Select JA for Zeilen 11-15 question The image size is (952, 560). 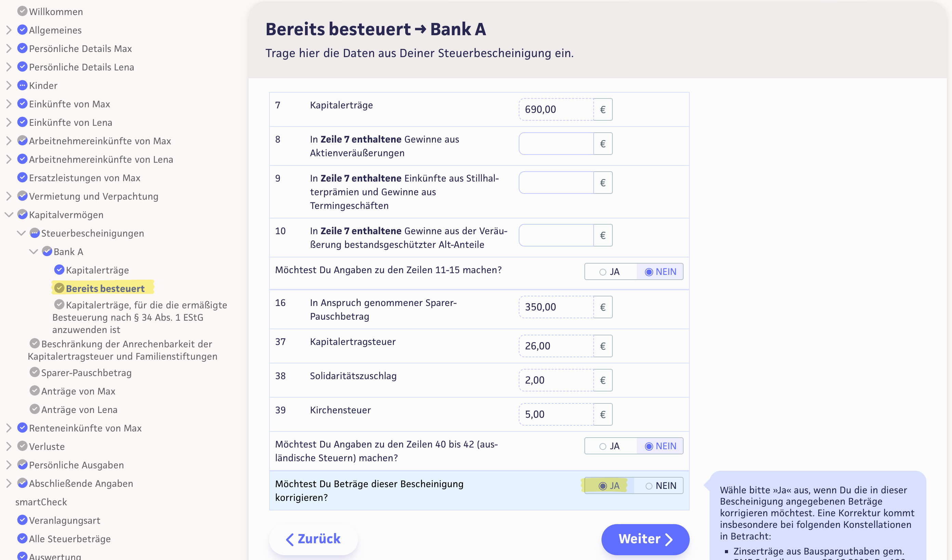(x=609, y=272)
